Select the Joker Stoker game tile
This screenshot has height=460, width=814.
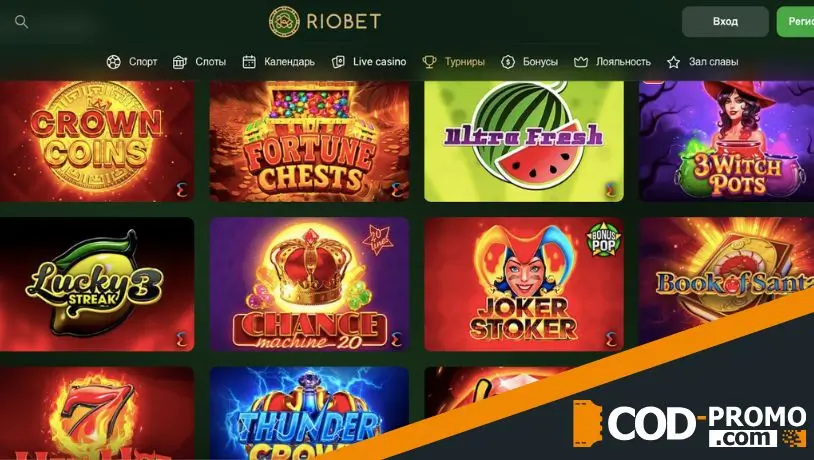point(524,284)
